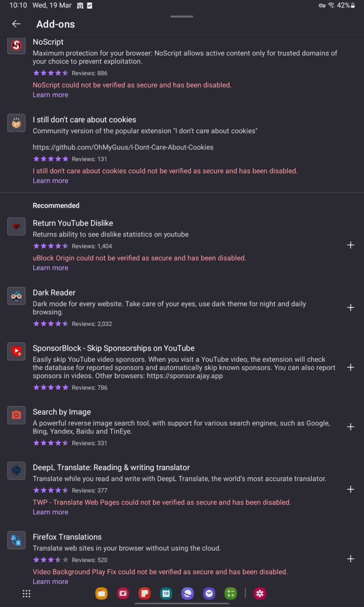Open Learn more under cookies extension warning
The height and width of the screenshot is (607, 364).
[51, 181]
